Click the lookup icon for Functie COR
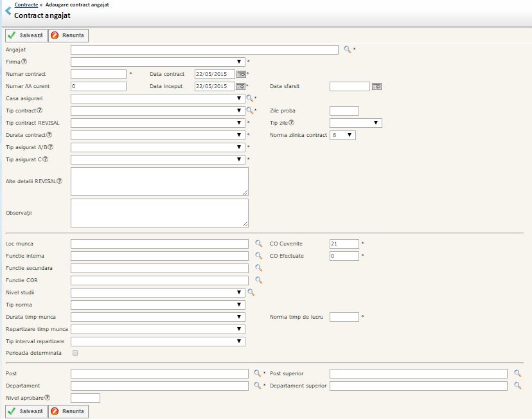Image resolution: width=532 pixels, height=419 pixels. [258, 281]
